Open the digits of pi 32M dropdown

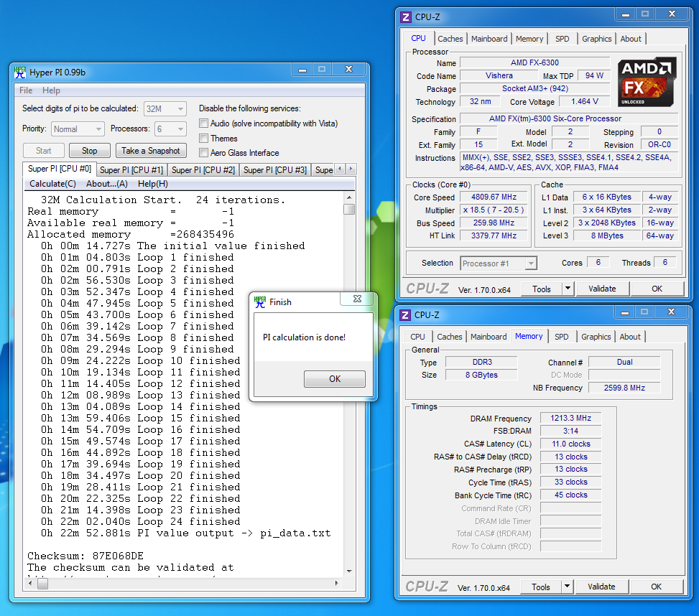(165, 108)
